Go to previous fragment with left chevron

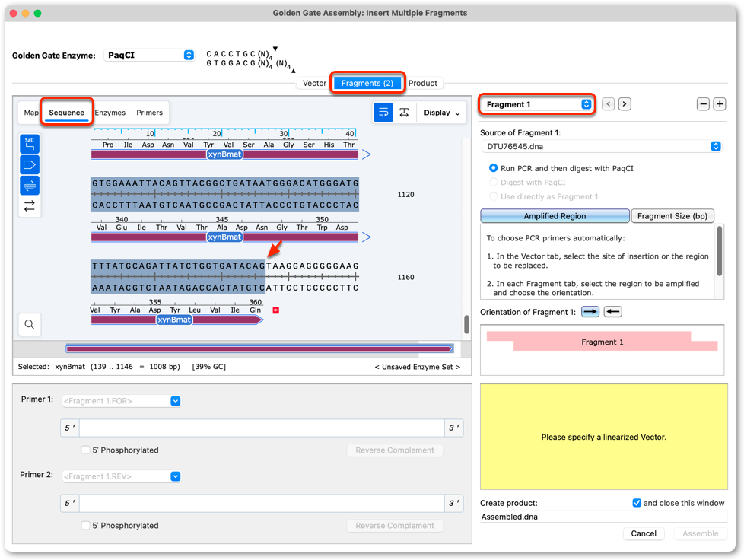609,104
